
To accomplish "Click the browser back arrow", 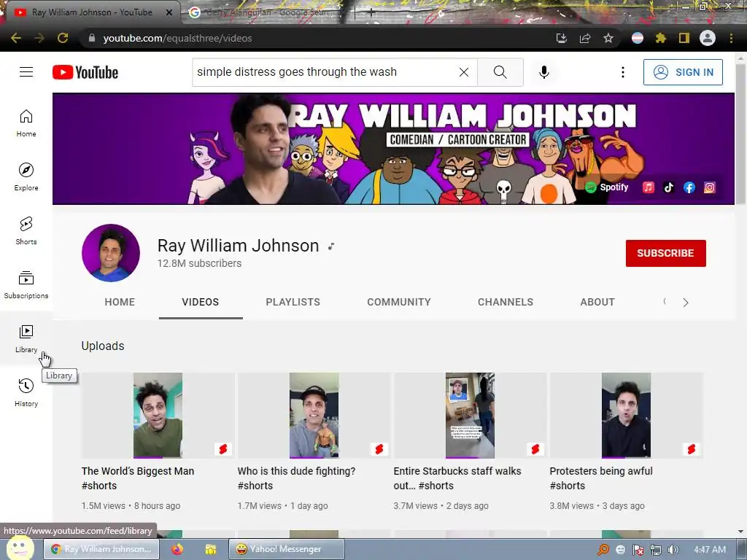I will pyautogui.click(x=16, y=38).
